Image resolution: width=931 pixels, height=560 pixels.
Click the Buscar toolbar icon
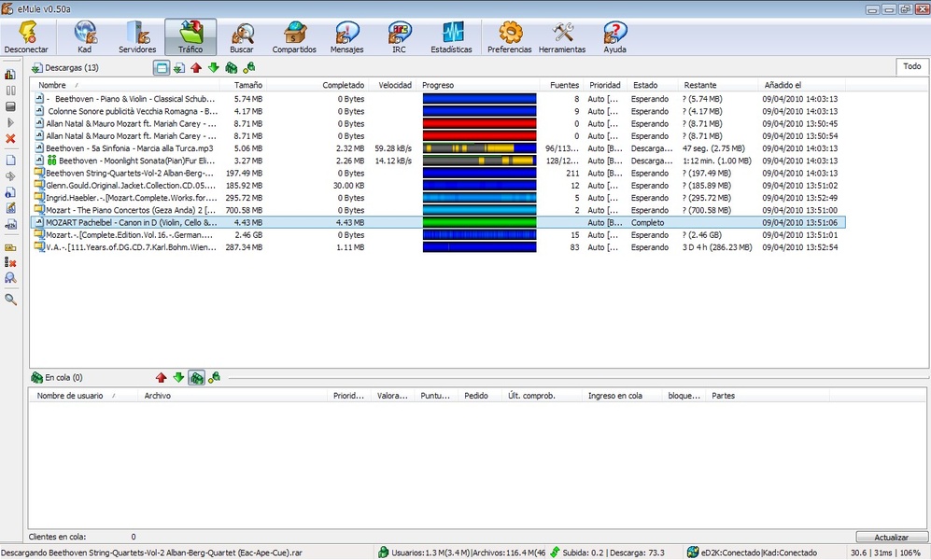pos(242,37)
